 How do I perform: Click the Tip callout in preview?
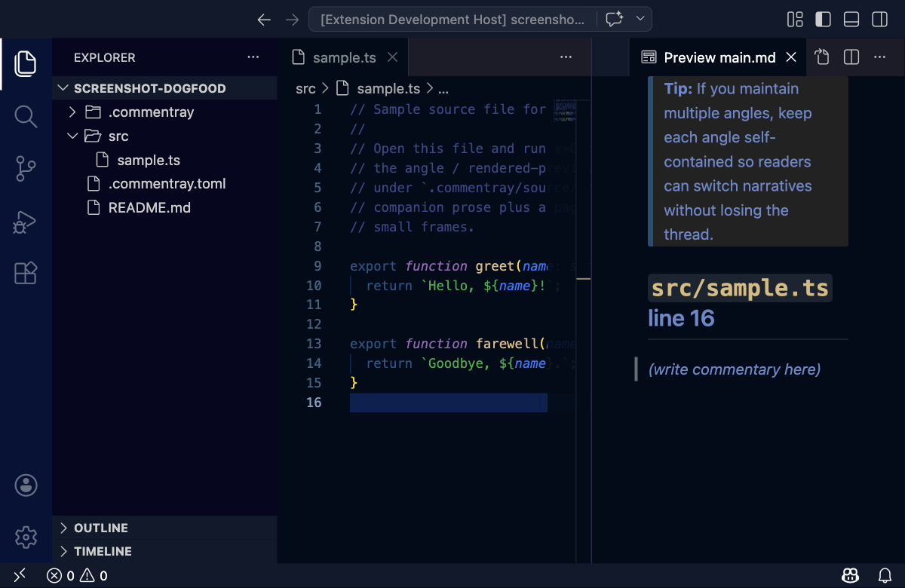coord(748,161)
